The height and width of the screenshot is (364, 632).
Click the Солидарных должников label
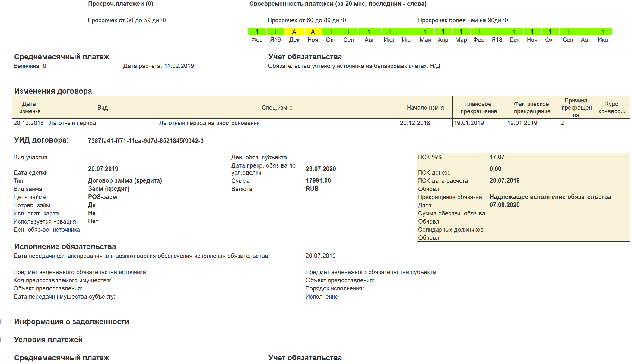point(451,230)
